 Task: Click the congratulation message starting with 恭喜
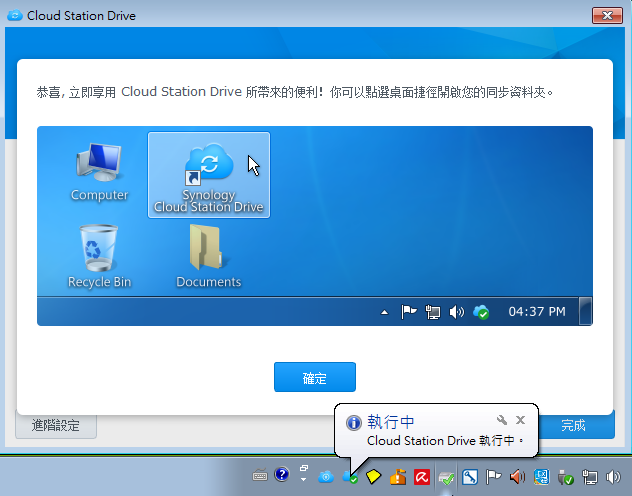295,92
